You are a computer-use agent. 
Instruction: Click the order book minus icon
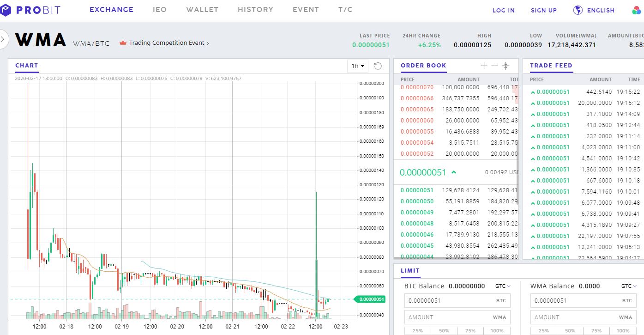(495, 66)
